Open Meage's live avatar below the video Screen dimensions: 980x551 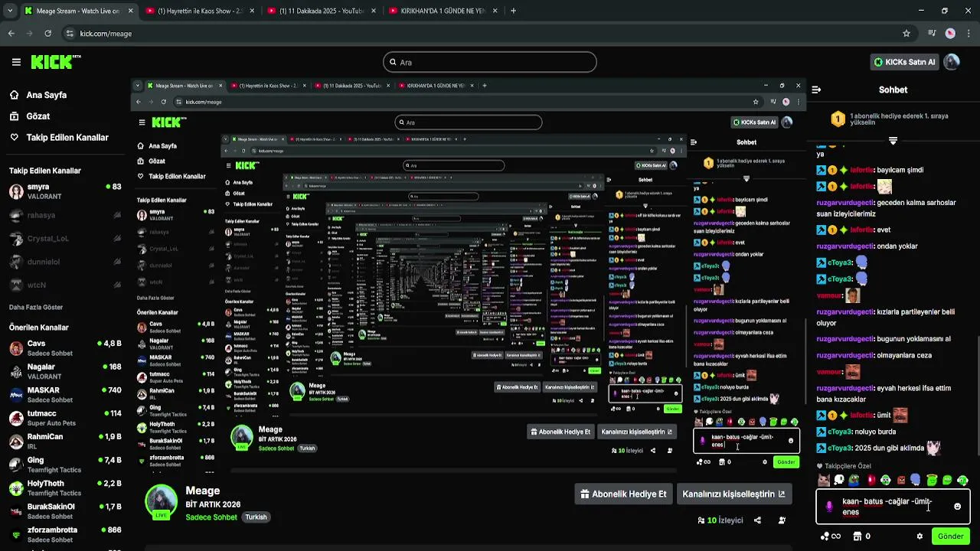(162, 501)
